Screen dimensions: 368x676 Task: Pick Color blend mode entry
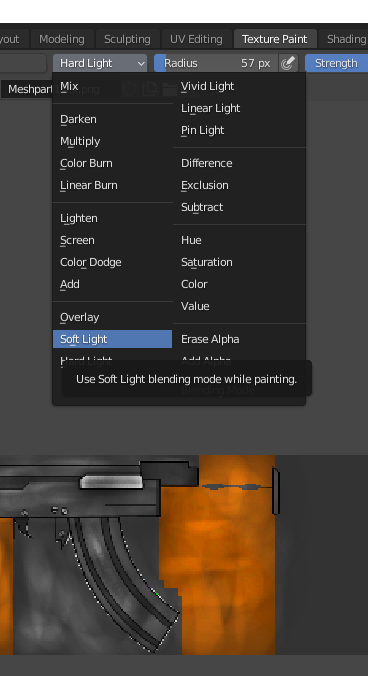pos(239,284)
